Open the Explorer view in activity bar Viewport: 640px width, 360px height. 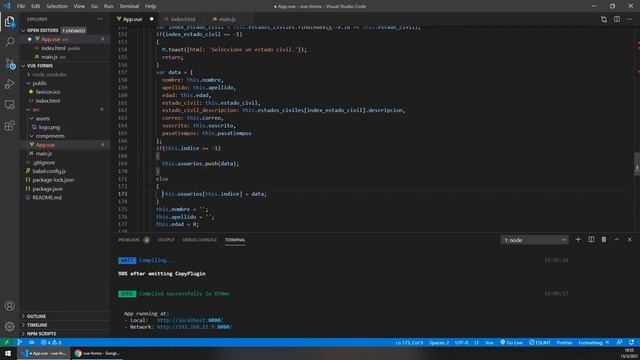[9, 21]
